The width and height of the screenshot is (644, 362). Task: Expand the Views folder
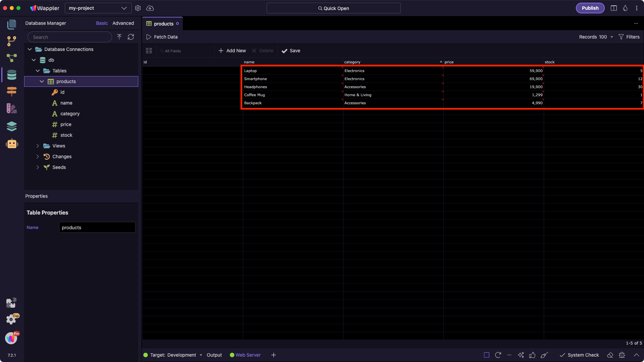(x=38, y=146)
